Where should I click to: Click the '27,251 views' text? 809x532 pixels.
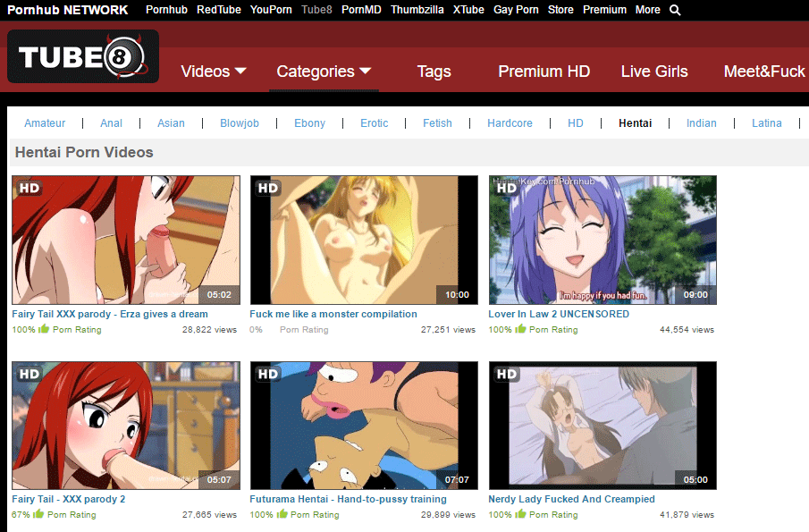pos(448,329)
